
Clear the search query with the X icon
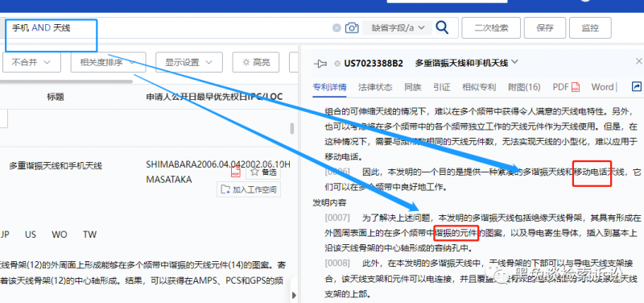coord(336,28)
